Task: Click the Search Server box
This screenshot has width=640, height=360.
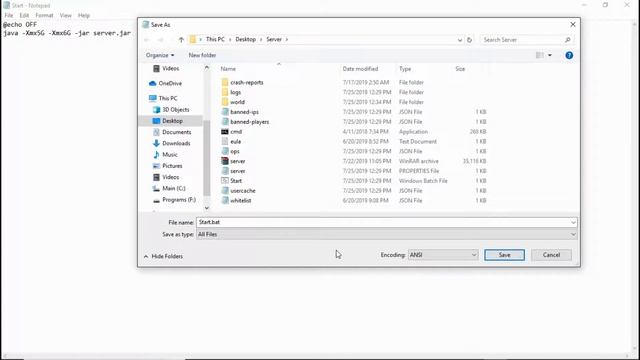Action: click(x=522, y=40)
